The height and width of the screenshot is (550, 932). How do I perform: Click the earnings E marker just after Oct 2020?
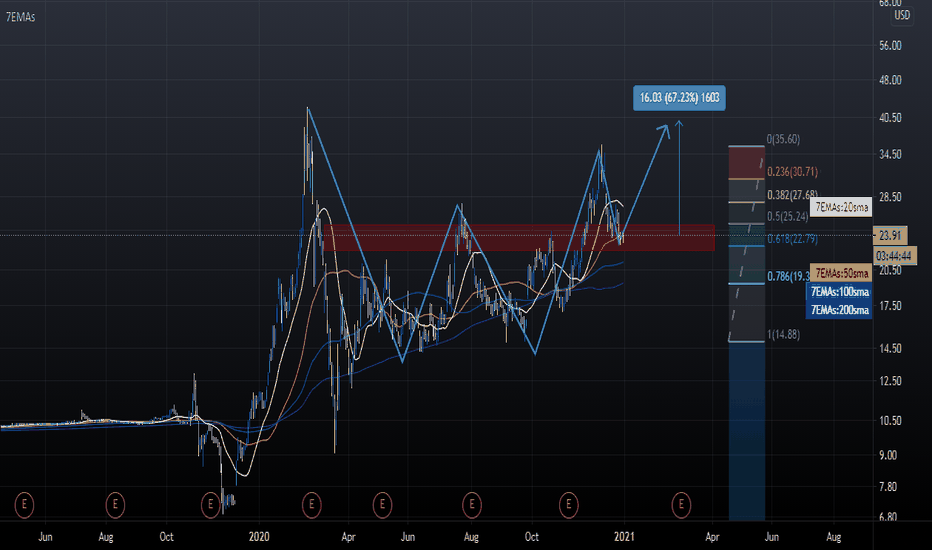point(569,505)
